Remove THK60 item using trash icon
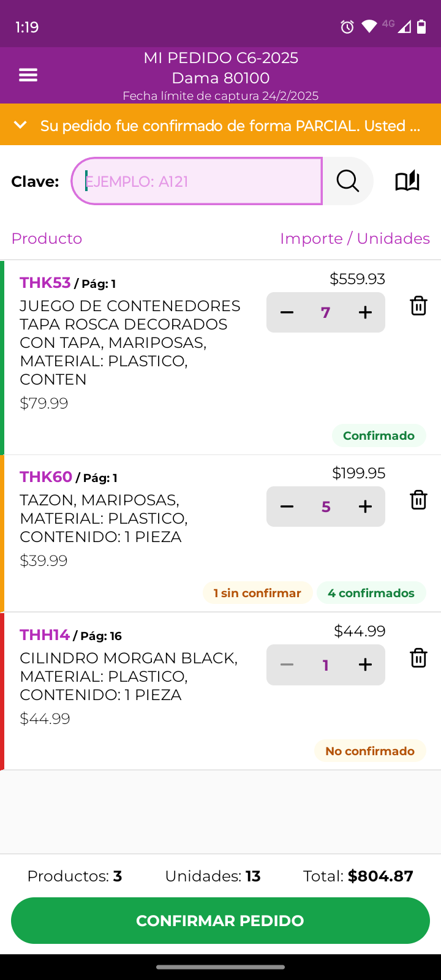The width and height of the screenshot is (441, 980). [x=418, y=500]
